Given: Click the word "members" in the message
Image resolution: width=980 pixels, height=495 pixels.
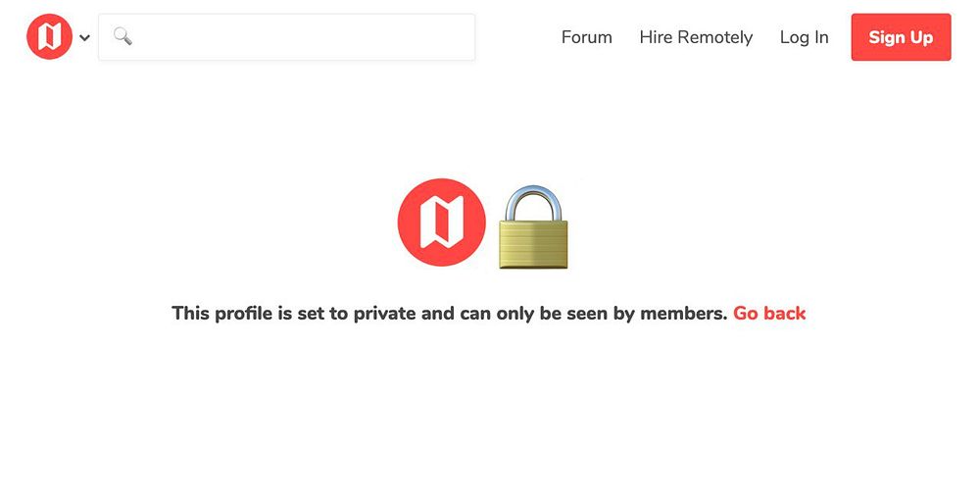Looking at the screenshot, I should [x=683, y=314].
